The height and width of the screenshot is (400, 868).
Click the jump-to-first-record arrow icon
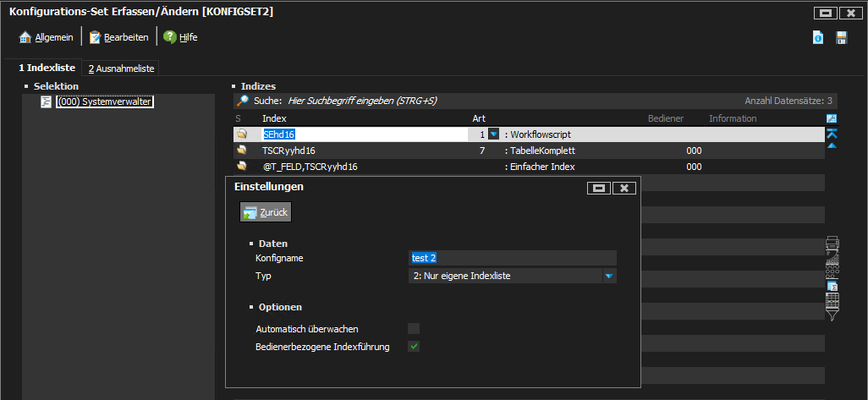832,133
